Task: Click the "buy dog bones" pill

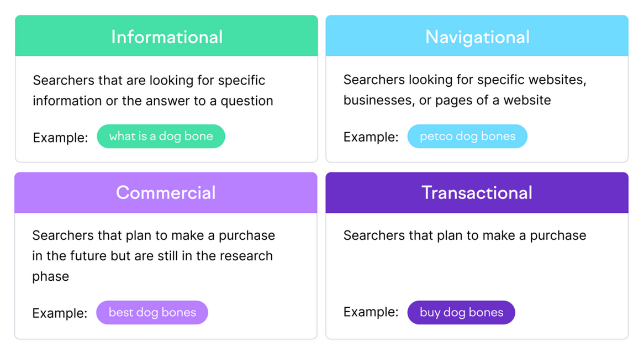Action: (461, 312)
